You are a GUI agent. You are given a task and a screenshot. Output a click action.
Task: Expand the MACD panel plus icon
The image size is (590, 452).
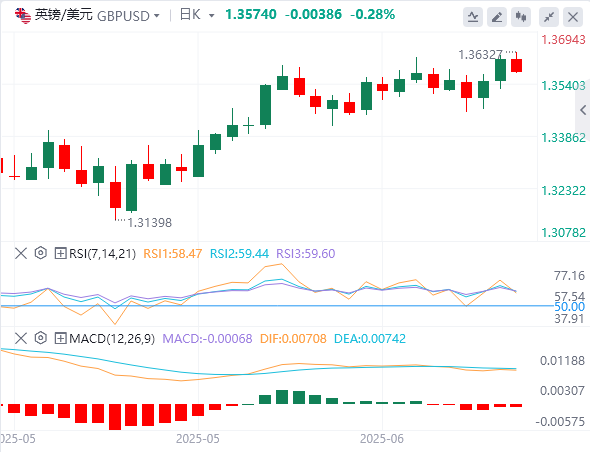click(x=60, y=338)
